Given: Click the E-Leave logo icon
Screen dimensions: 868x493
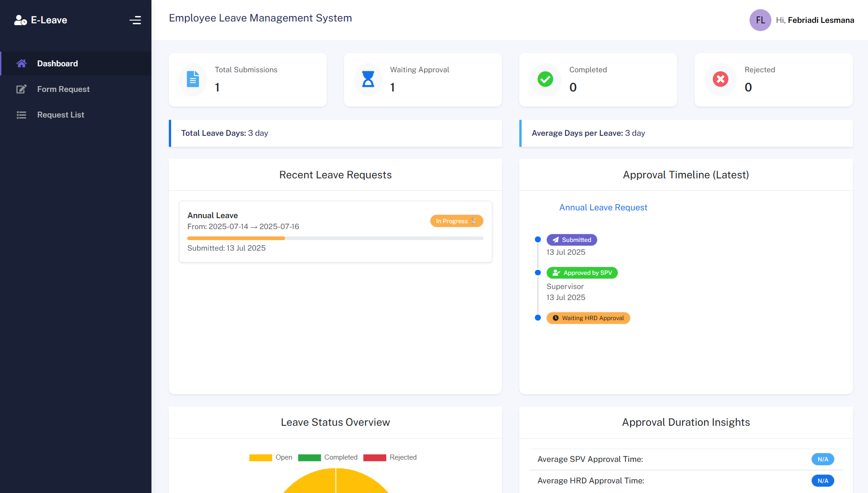Looking at the screenshot, I should coord(21,20).
